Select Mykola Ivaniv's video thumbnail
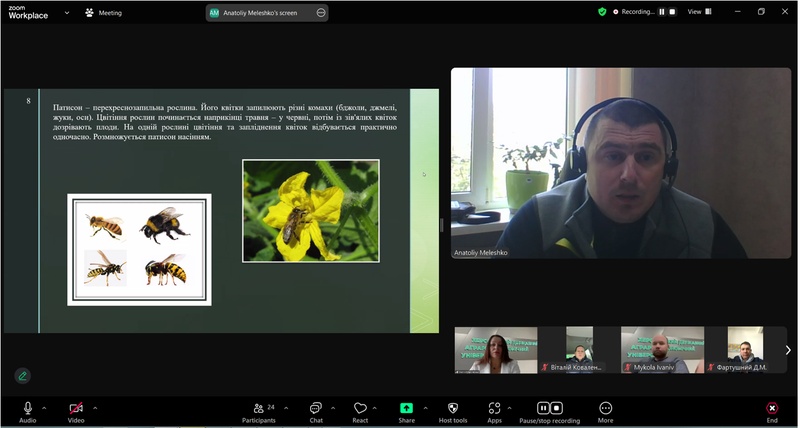The width and height of the screenshot is (800, 428). tap(661, 350)
